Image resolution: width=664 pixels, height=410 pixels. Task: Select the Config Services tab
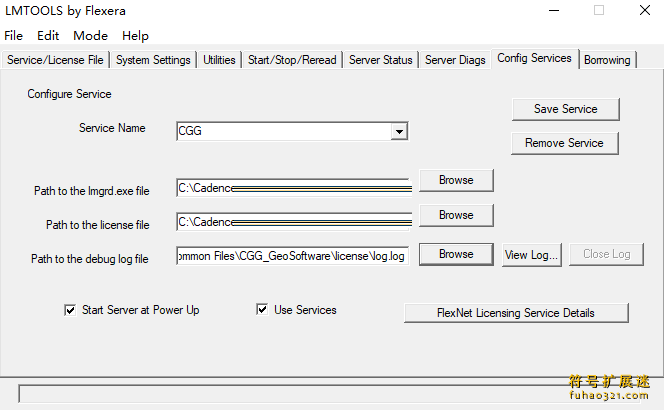534,58
